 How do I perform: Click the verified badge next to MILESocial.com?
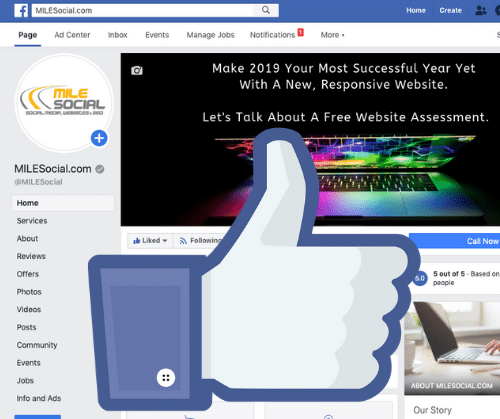coord(100,169)
